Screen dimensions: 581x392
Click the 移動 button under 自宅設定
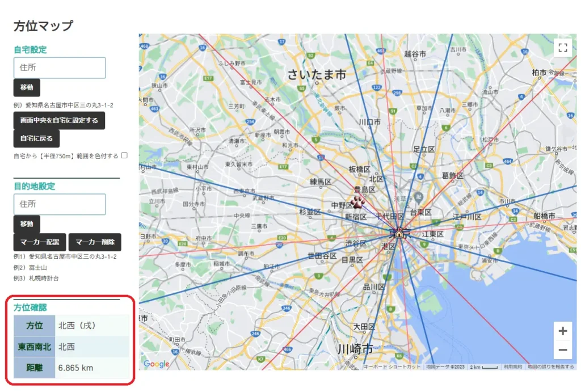pyautogui.click(x=26, y=87)
